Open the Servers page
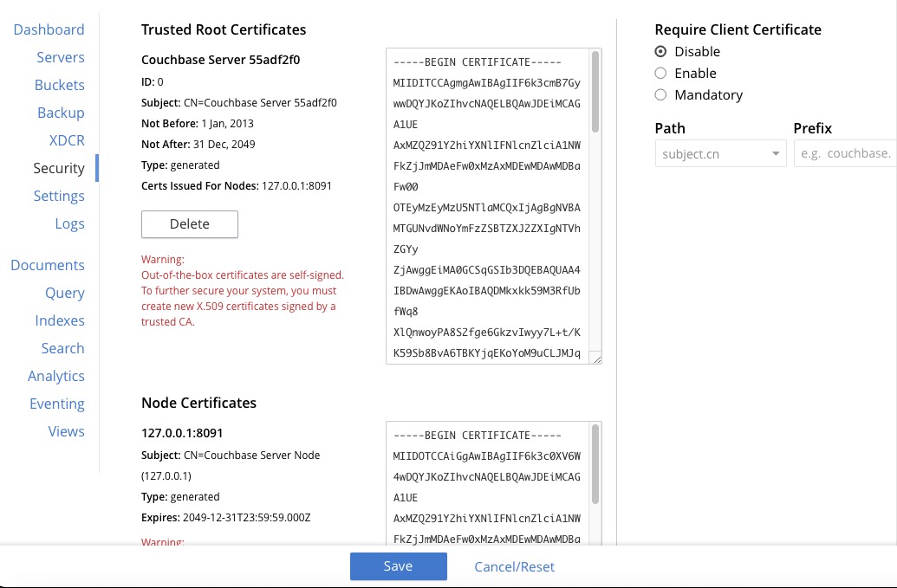 point(61,57)
